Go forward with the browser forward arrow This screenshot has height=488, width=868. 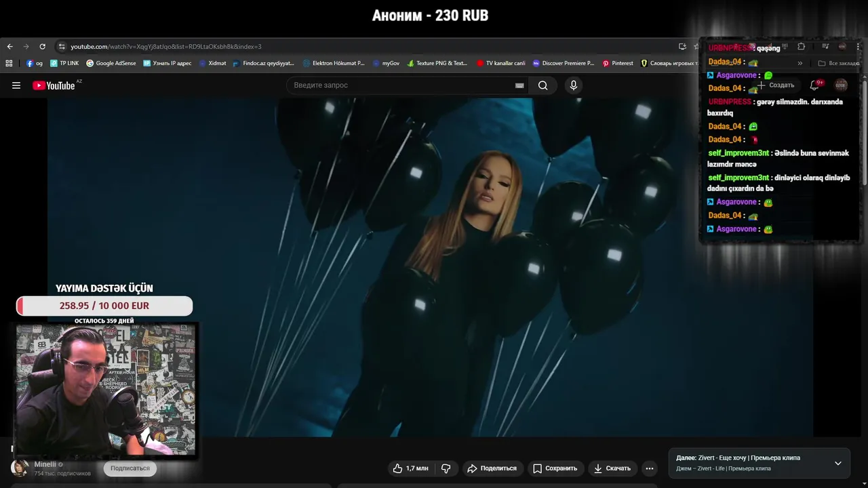pos(26,47)
